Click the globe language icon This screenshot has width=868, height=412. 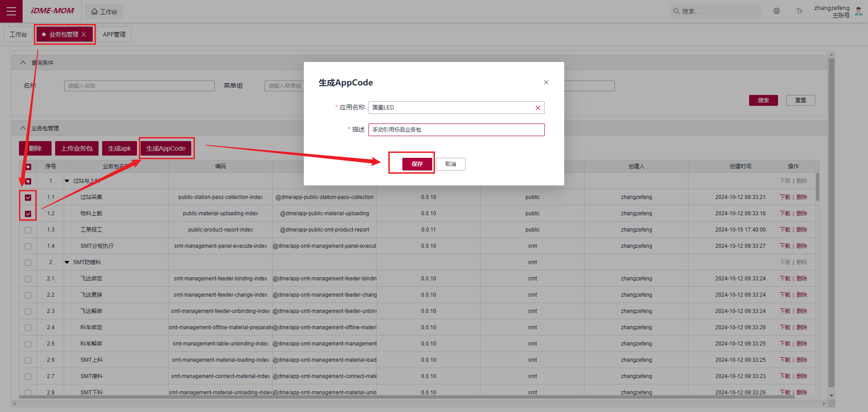tap(777, 11)
